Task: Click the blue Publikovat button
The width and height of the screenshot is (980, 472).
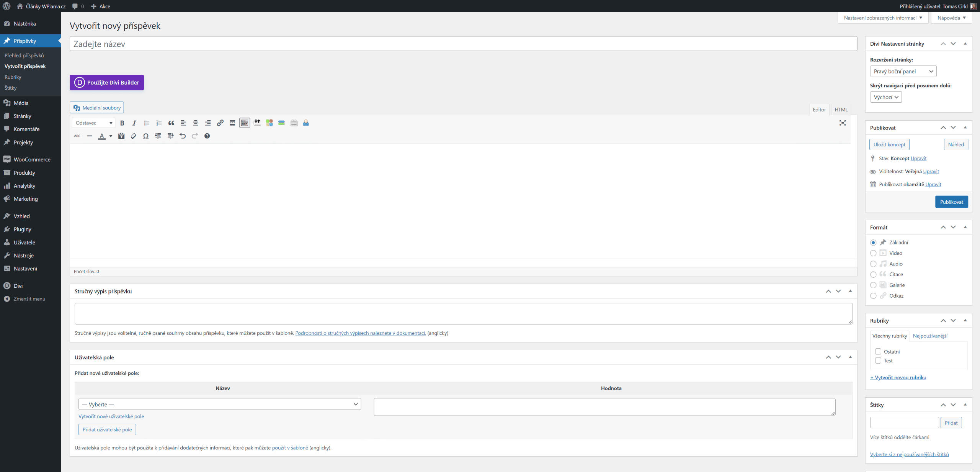Action: coord(952,202)
